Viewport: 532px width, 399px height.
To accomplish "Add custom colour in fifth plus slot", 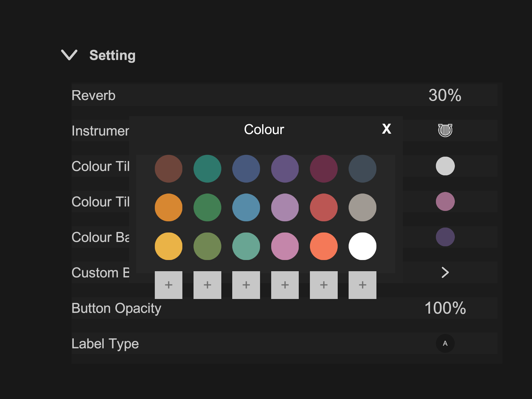I will 324,285.
